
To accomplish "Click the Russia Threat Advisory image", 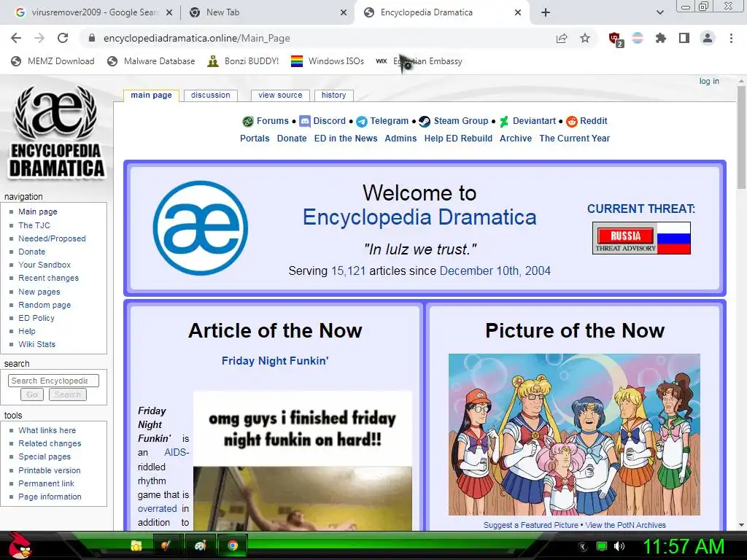I will 641,238.
